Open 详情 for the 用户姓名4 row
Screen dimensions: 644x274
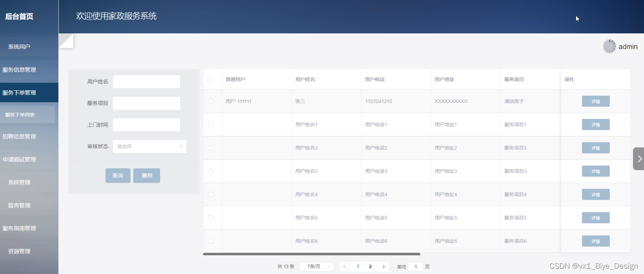tap(595, 195)
